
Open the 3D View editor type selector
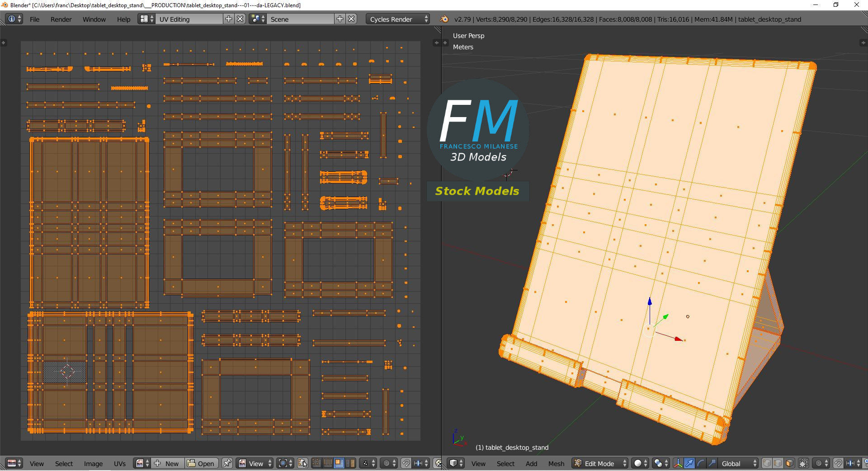click(455, 463)
